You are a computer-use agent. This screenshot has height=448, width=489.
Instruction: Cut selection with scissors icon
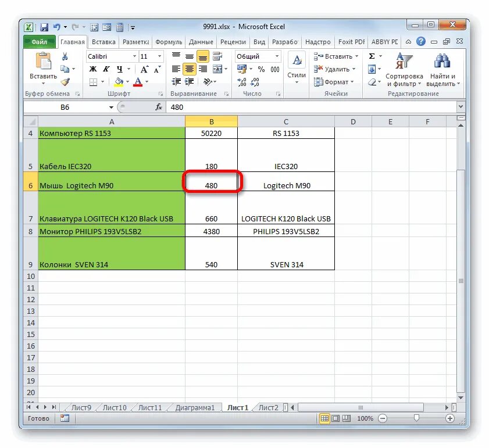(x=65, y=56)
